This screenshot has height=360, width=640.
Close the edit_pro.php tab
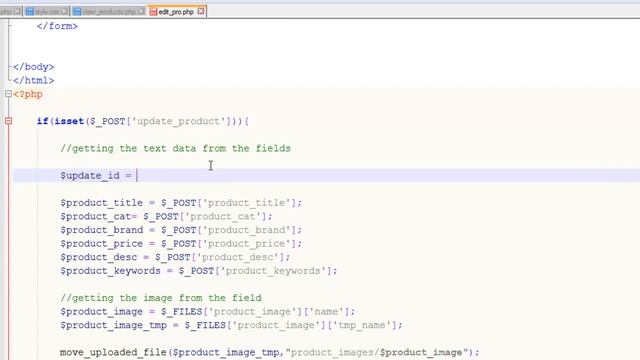tap(201, 11)
